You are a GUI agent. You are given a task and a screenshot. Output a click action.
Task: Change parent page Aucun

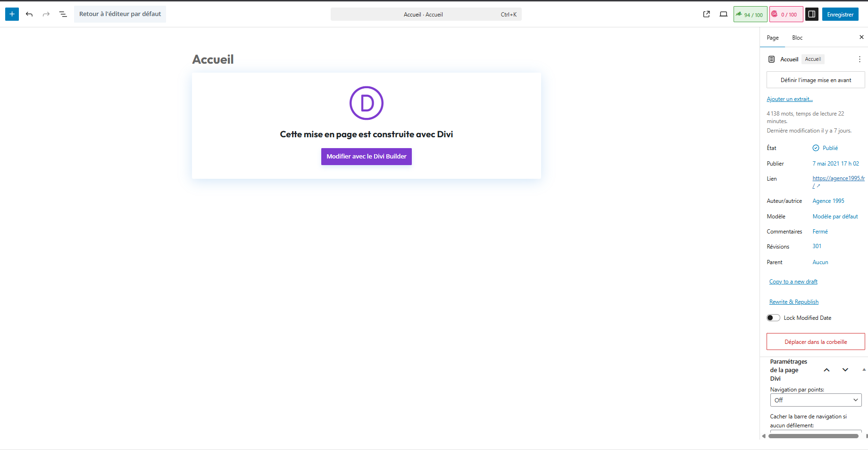tap(820, 262)
